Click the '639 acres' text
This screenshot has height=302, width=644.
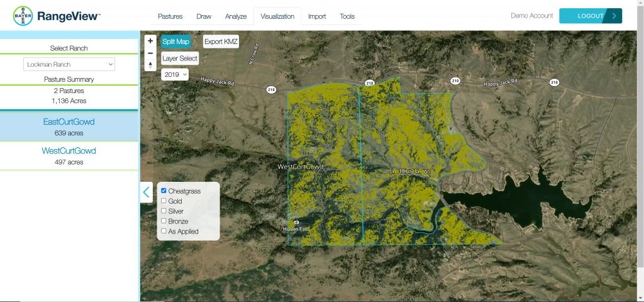click(69, 133)
